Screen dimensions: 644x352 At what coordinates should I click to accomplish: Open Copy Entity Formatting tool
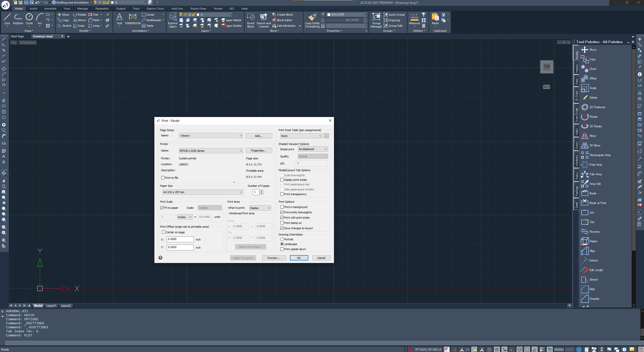coord(312,20)
